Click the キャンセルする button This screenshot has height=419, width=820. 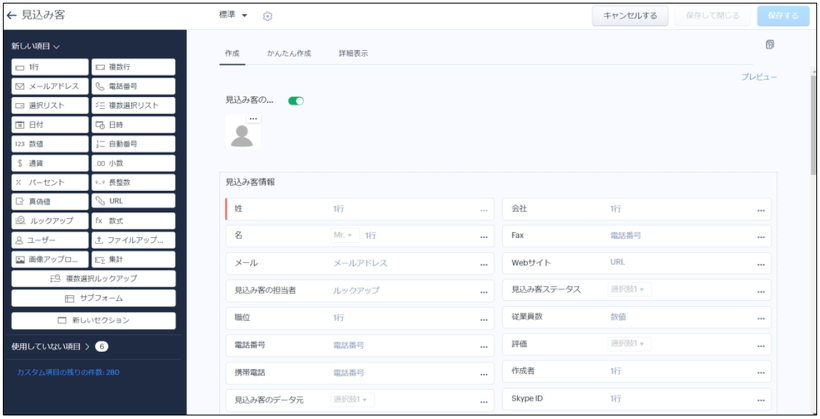coord(630,16)
